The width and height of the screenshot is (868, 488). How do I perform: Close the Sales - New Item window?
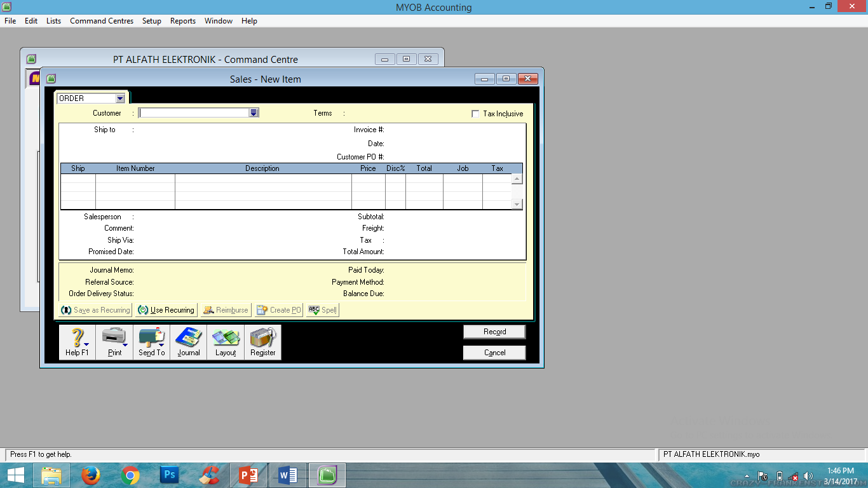pyautogui.click(x=528, y=79)
